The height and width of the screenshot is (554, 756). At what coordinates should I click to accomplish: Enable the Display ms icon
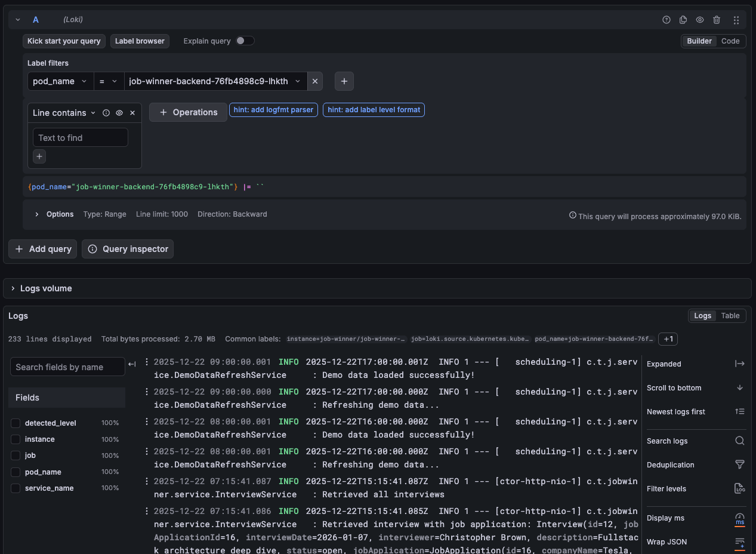(740, 518)
